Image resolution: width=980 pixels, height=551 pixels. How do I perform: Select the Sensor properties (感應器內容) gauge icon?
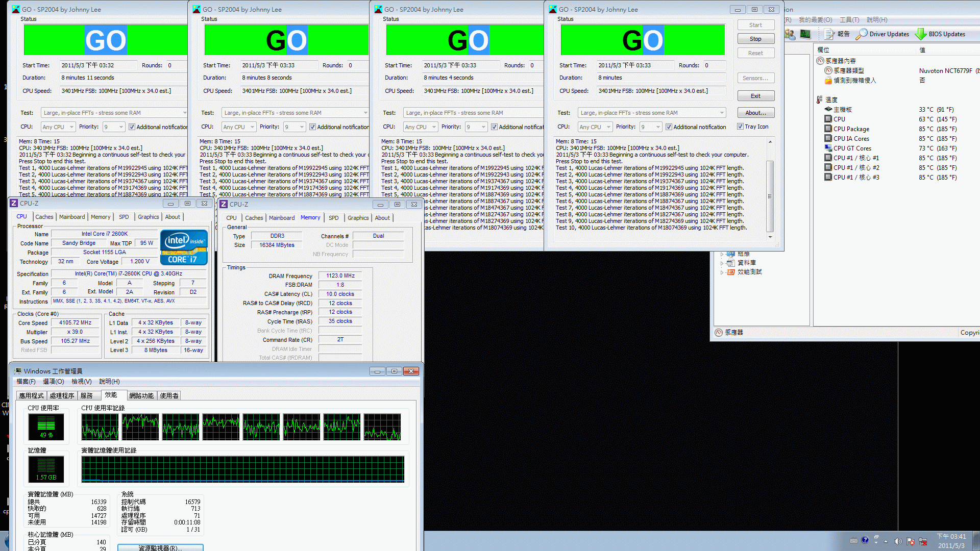click(820, 61)
